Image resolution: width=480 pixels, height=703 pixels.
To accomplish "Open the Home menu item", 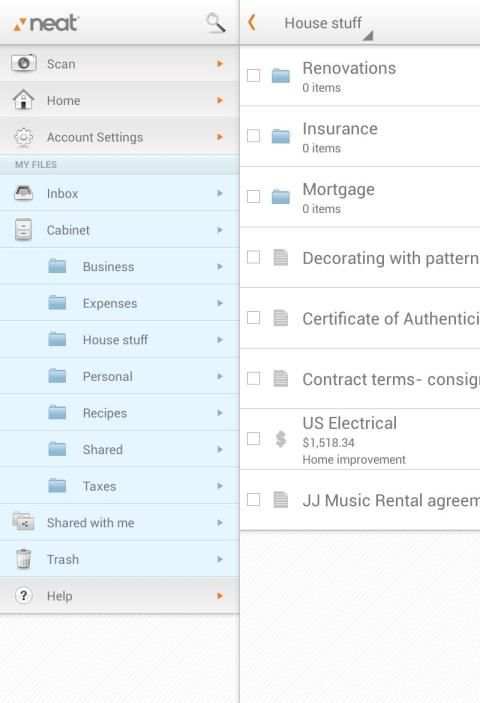I will tap(119, 100).
